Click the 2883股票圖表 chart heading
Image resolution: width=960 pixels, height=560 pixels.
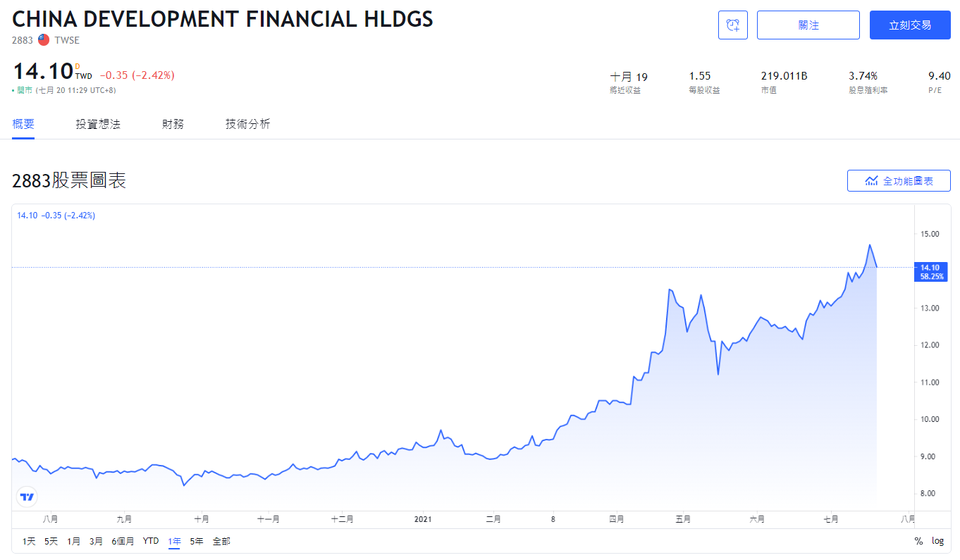click(69, 181)
